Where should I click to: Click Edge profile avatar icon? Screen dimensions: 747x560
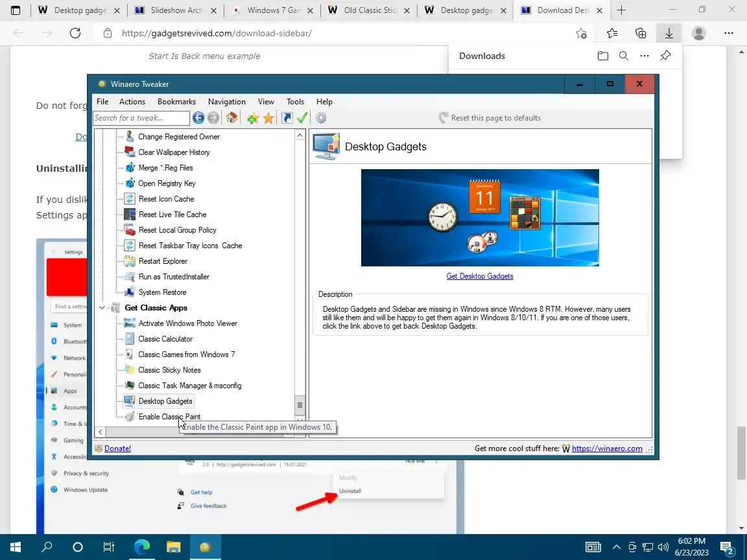click(x=699, y=33)
